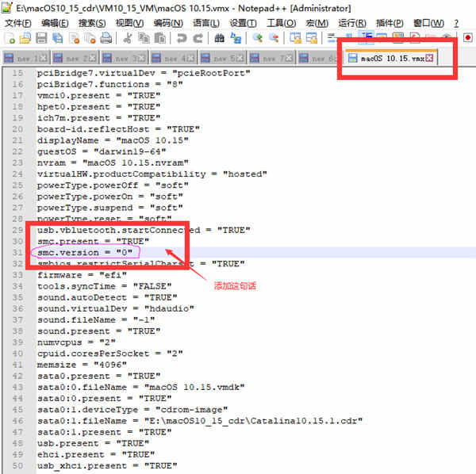Image resolution: width=476 pixels, height=474 pixels.
Task: Click the Zoom In toolbar icon
Action: [x=257, y=39]
